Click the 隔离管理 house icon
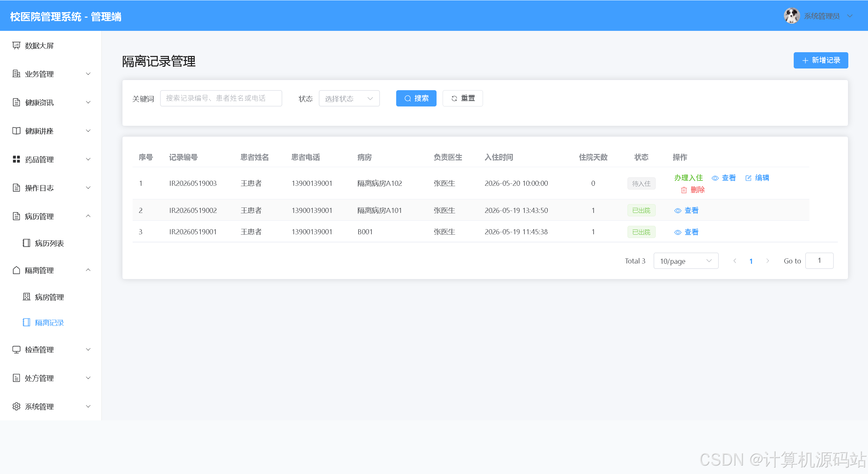The width and height of the screenshot is (868, 474). click(x=16, y=270)
